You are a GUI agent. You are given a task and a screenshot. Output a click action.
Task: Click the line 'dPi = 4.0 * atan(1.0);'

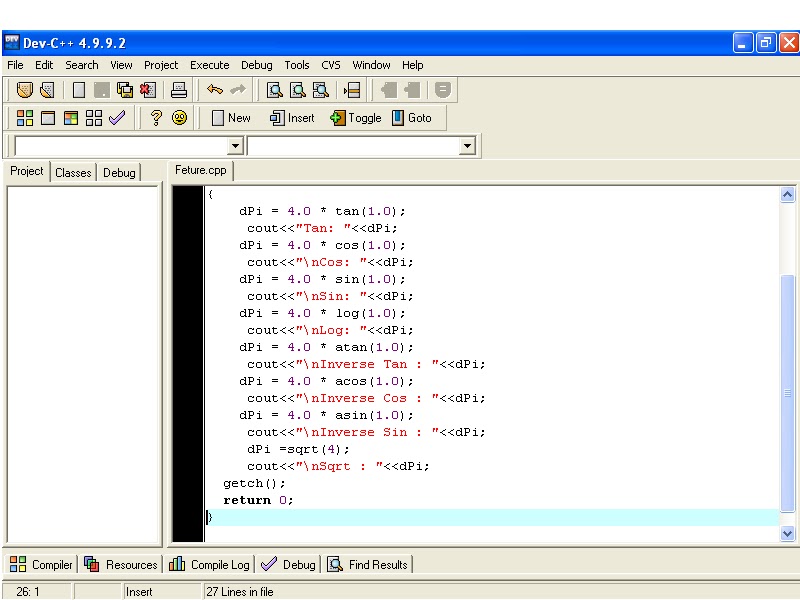(x=326, y=347)
